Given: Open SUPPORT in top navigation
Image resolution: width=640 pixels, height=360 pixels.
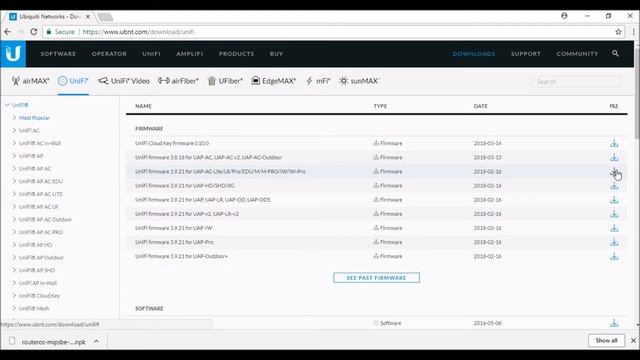Looking at the screenshot, I should pos(526,54).
